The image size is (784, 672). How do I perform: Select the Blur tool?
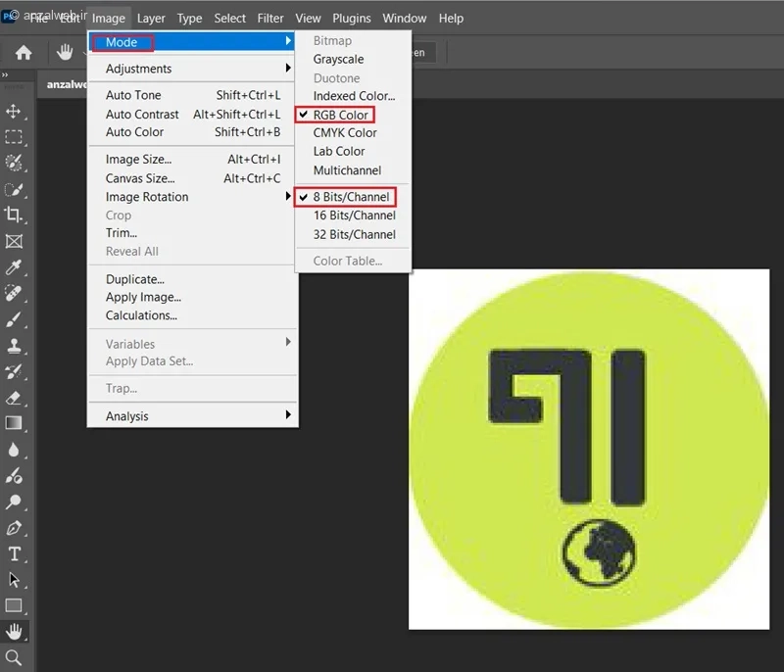tap(14, 450)
